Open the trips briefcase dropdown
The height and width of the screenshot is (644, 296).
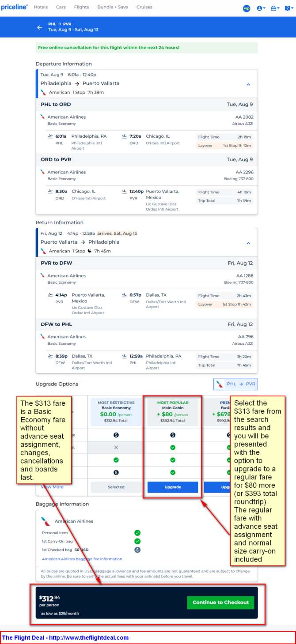275,8
